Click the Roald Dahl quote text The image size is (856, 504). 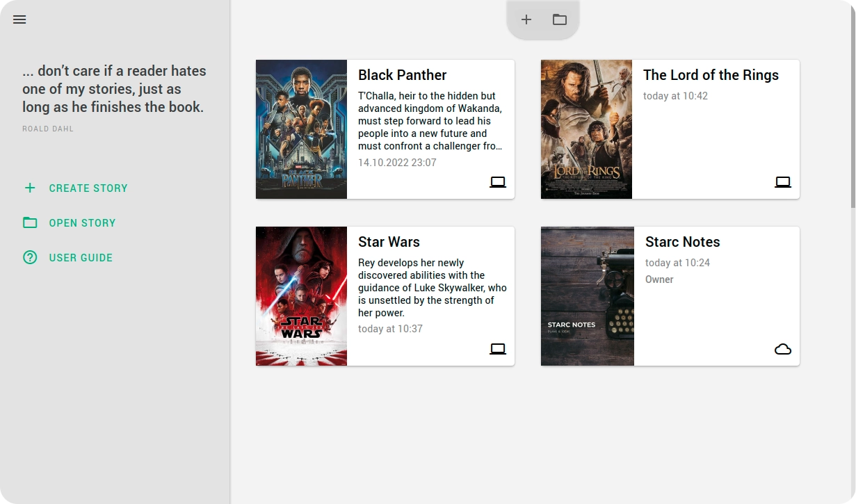(x=114, y=89)
